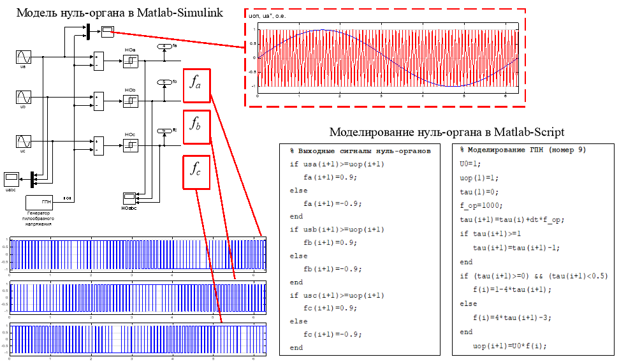
Task: Open the HOa relay block
Action: (x=130, y=61)
